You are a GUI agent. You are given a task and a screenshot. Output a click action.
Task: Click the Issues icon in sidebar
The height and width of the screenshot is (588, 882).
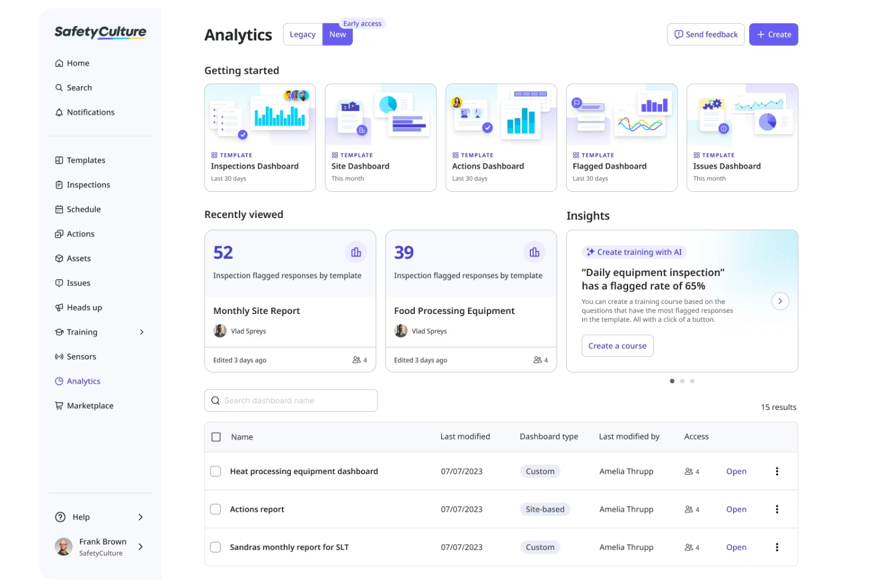pyautogui.click(x=59, y=283)
